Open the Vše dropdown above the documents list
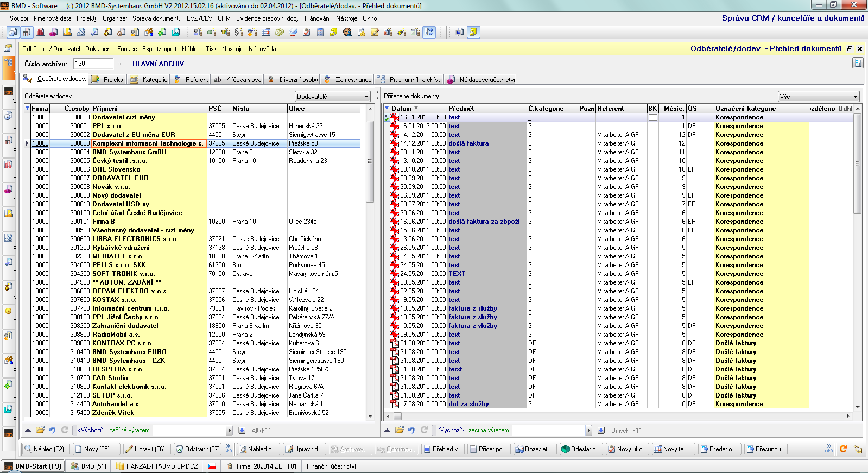 [819, 97]
